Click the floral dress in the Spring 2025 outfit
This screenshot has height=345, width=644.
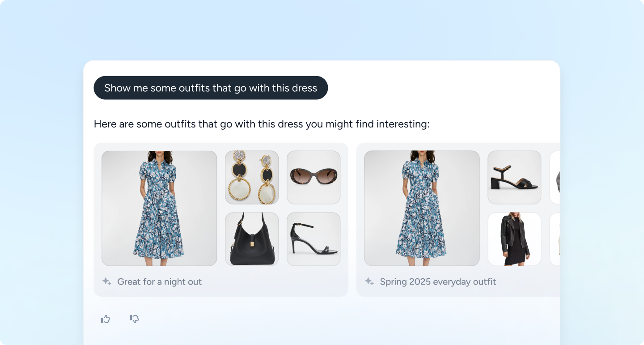tap(422, 208)
